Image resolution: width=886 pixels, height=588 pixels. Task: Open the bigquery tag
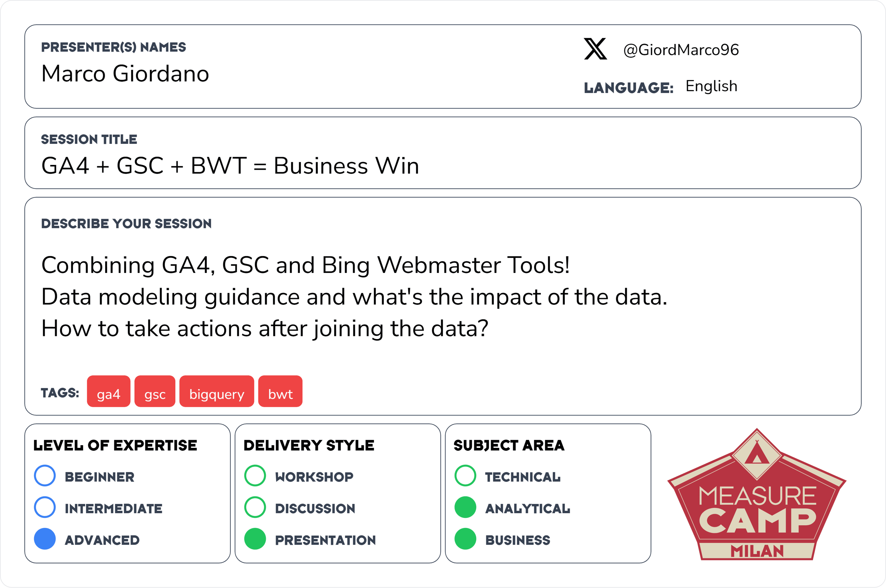217,391
